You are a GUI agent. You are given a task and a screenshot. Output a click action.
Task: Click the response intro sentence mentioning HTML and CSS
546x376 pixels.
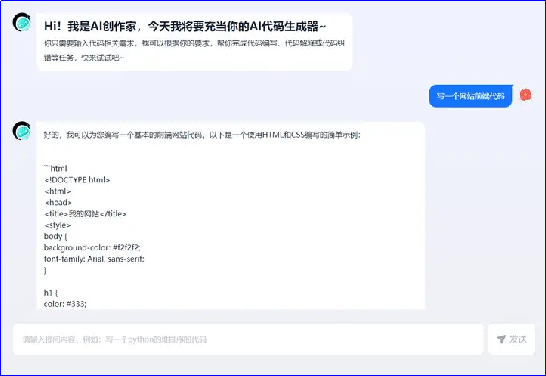click(202, 135)
